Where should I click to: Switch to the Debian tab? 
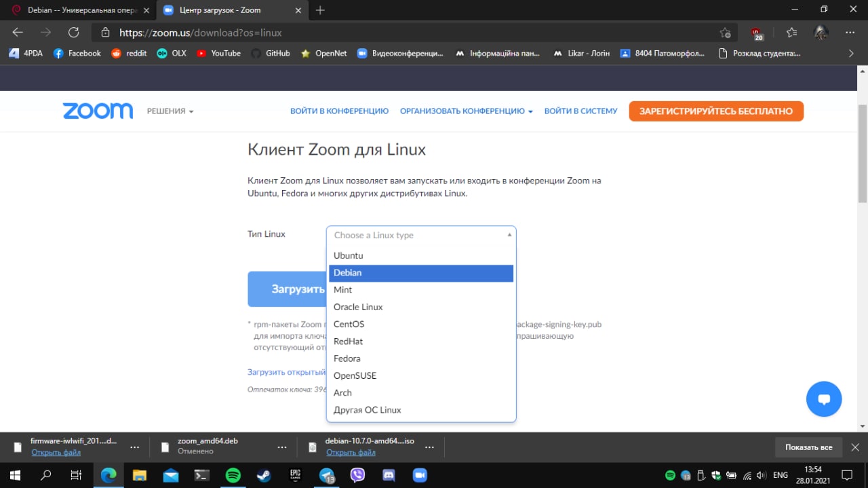pos(79,10)
